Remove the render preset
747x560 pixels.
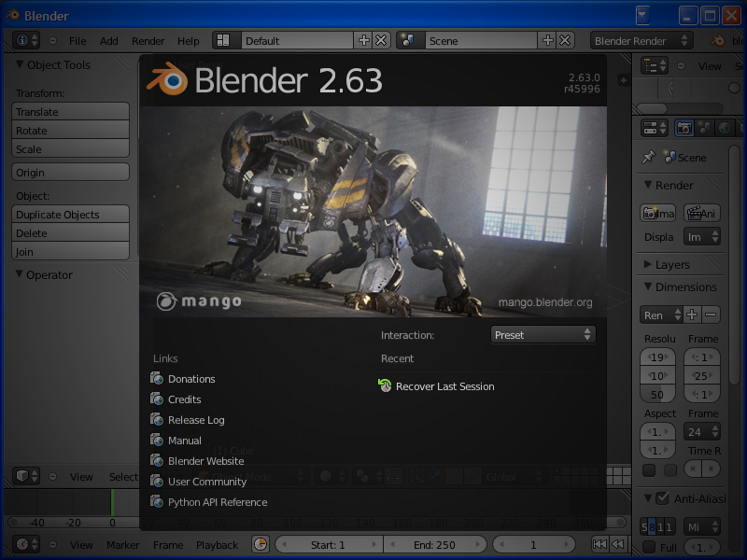tap(711, 315)
